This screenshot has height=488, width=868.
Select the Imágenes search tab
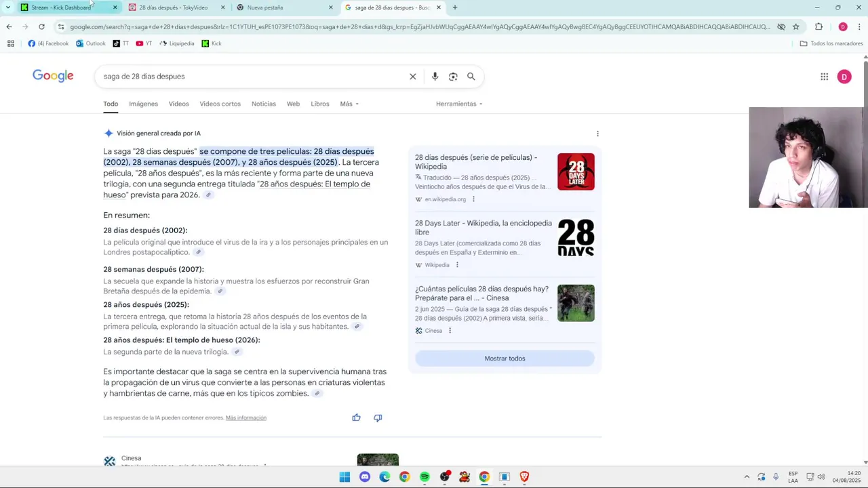143,104
